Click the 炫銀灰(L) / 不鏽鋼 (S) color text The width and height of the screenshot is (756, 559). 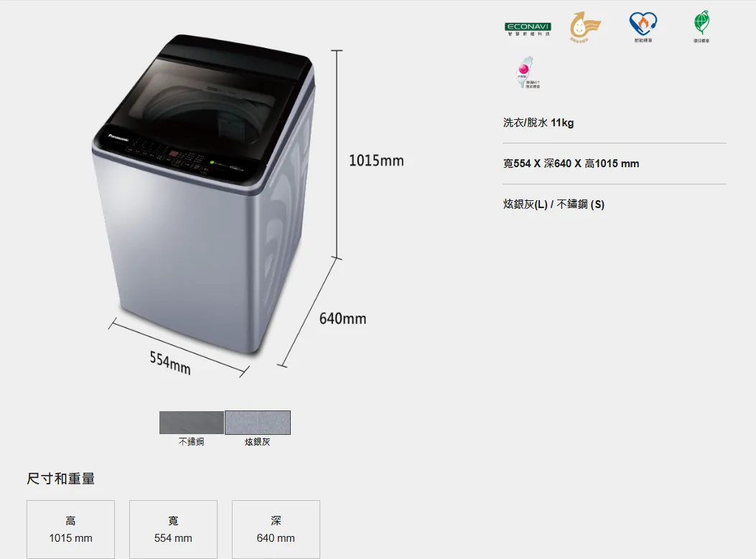coord(554,205)
